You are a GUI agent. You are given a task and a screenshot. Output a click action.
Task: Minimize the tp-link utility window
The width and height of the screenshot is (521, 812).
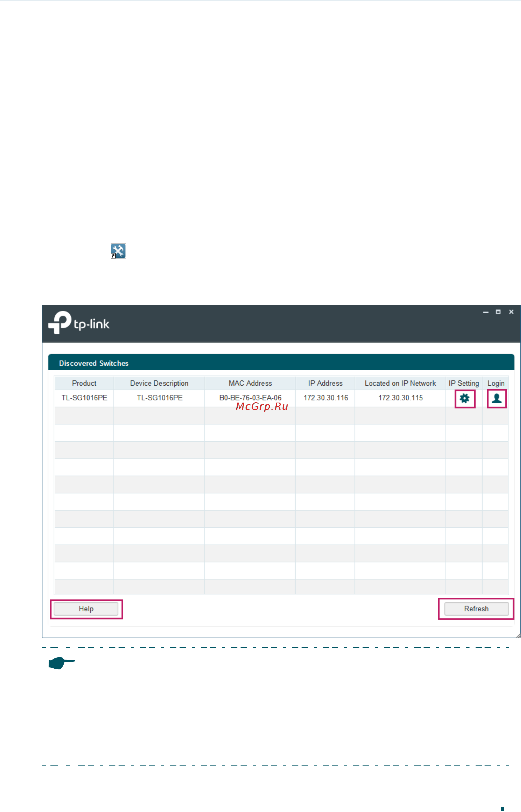(x=485, y=312)
